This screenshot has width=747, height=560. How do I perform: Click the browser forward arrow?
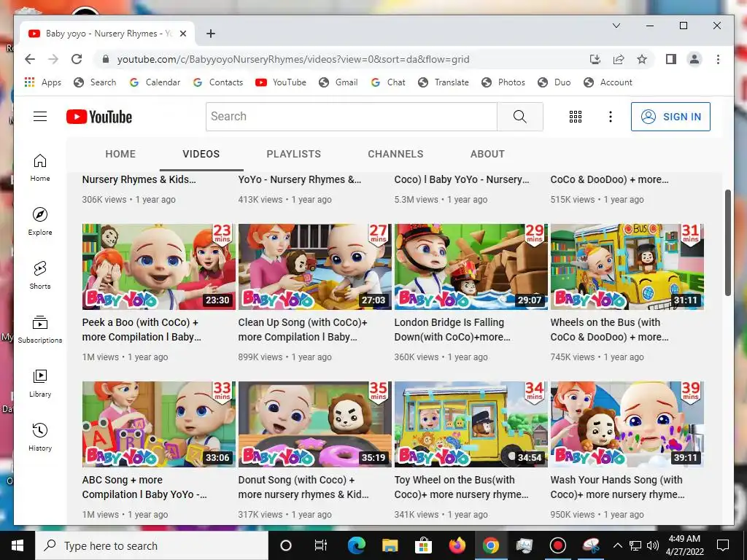pos(53,59)
